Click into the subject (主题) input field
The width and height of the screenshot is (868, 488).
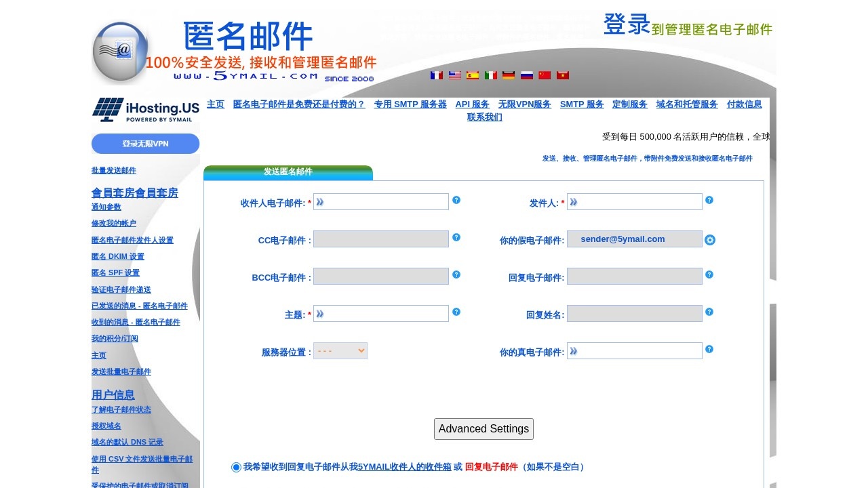tap(381, 313)
